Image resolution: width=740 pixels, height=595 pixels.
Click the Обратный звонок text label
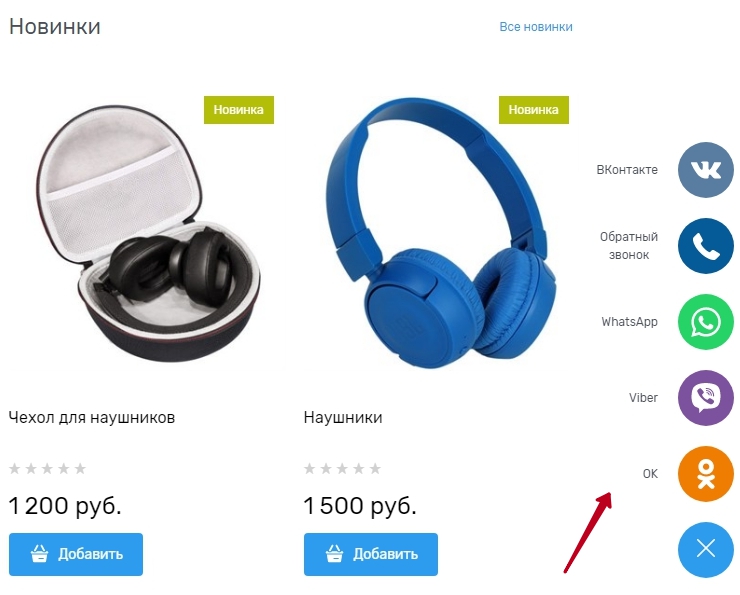tap(629, 246)
